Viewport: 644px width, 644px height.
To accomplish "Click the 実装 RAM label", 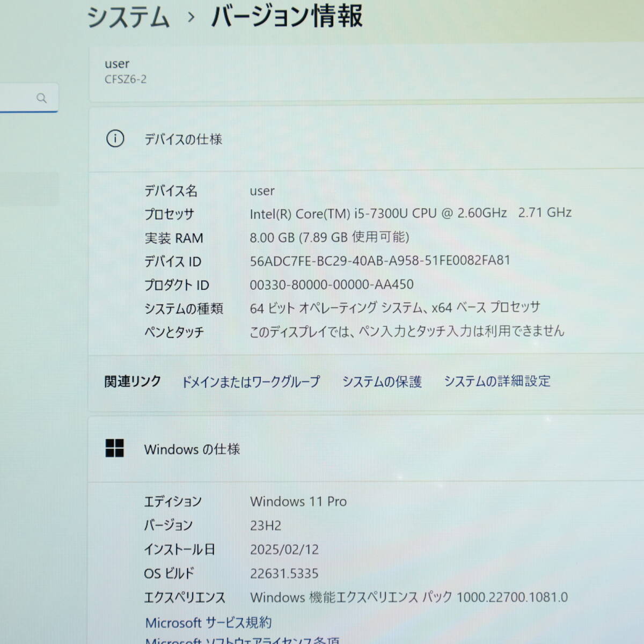I will point(174,238).
